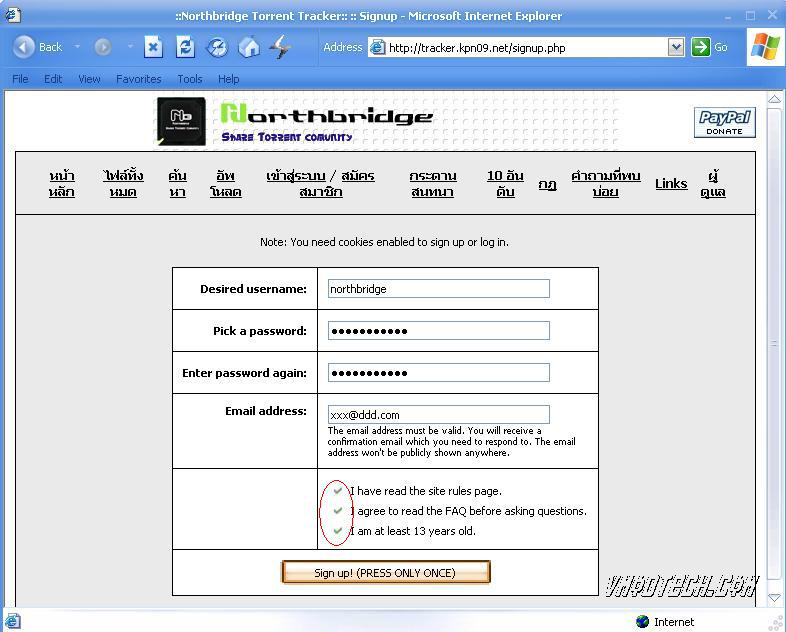The height and width of the screenshot is (632, 786).
Task: Follow the 'อัพโหลด' upload link
Action: point(226,183)
